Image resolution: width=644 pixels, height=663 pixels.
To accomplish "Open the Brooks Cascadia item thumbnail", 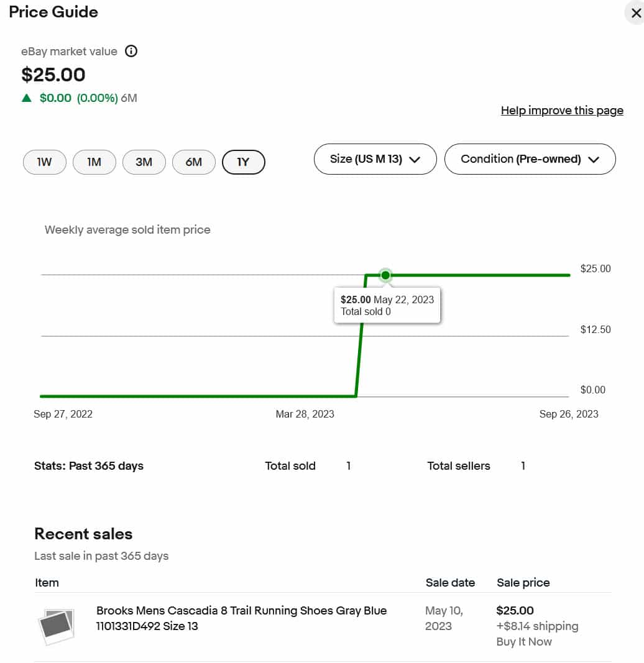I will coord(57,625).
